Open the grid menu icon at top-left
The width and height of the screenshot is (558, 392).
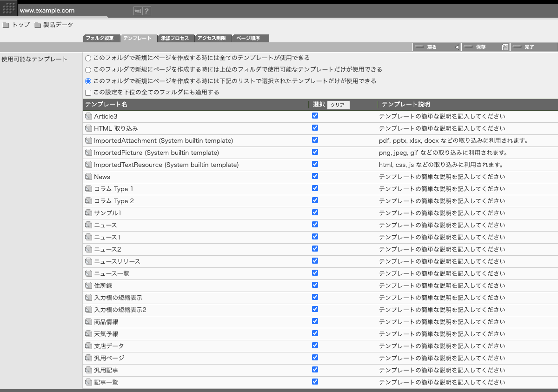tap(9, 8)
